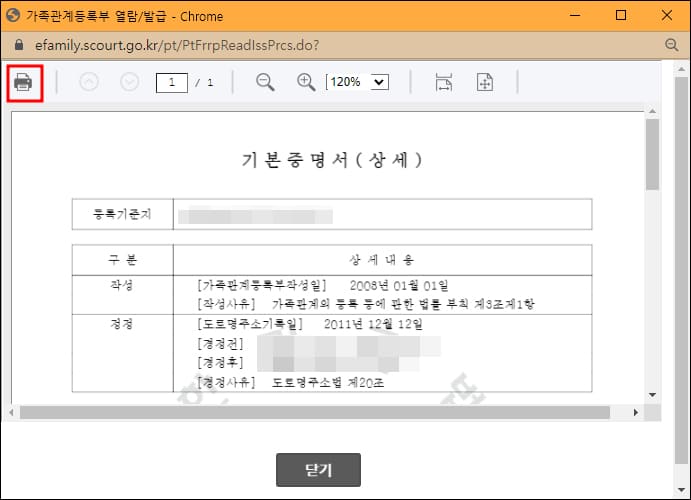Screen dimensions: 691x500
Task: Zoom in with the plus magnifier
Action: coord(306,82)
